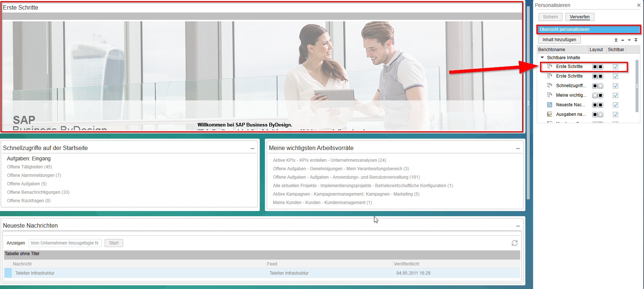
Task: Click the Personalisieren content list scrollbar
Action: pos(637,86)
